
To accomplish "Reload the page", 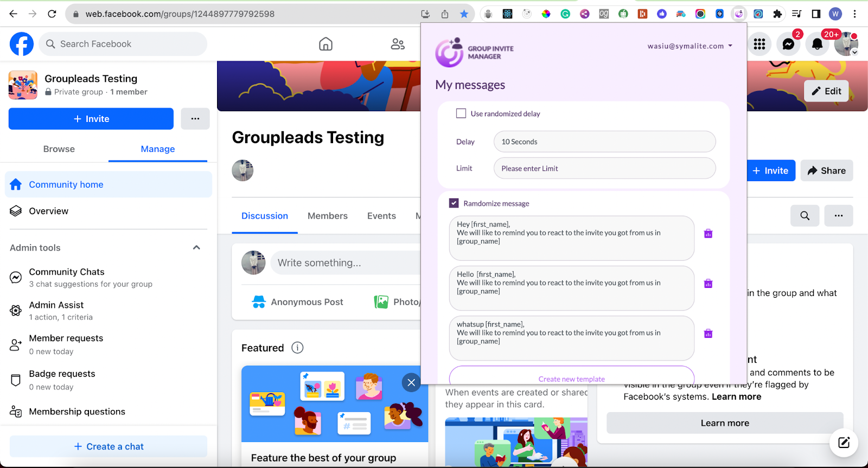I will click(x=52, y=14).
